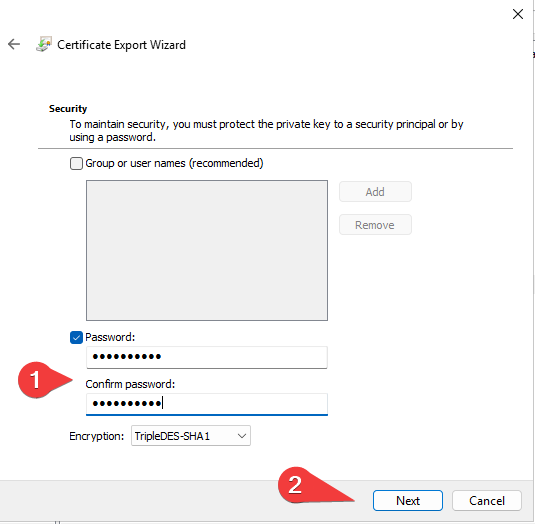535x524 pixels.
Task: Click the Add button
Action: 375,192
